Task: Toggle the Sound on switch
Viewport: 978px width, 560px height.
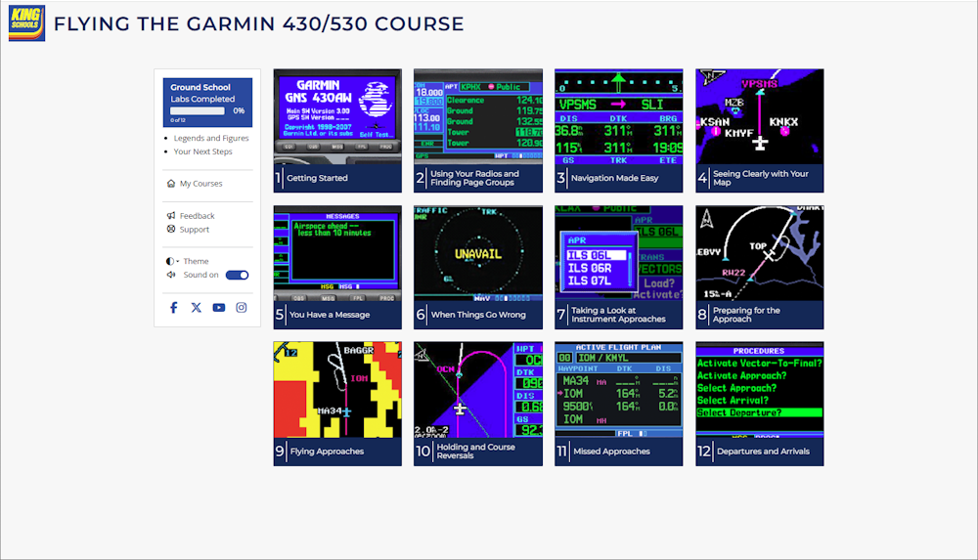Action: [x=237, y=275]
